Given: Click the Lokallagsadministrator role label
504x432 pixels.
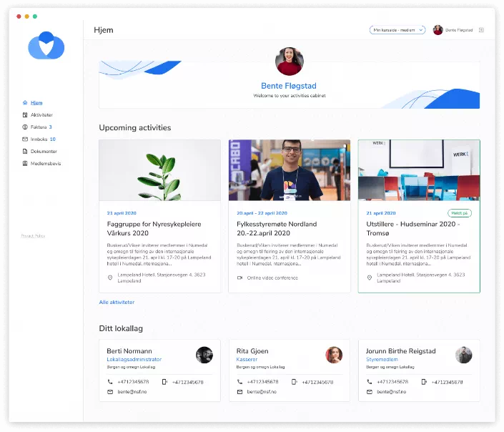Looking at the screenshot, I should click(x=134, y=359).
